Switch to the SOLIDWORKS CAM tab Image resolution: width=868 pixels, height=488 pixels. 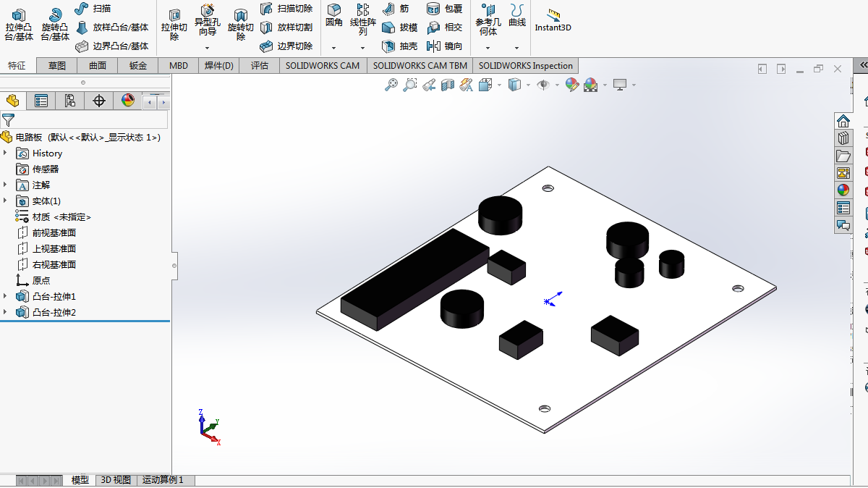(x=323, y=65)
